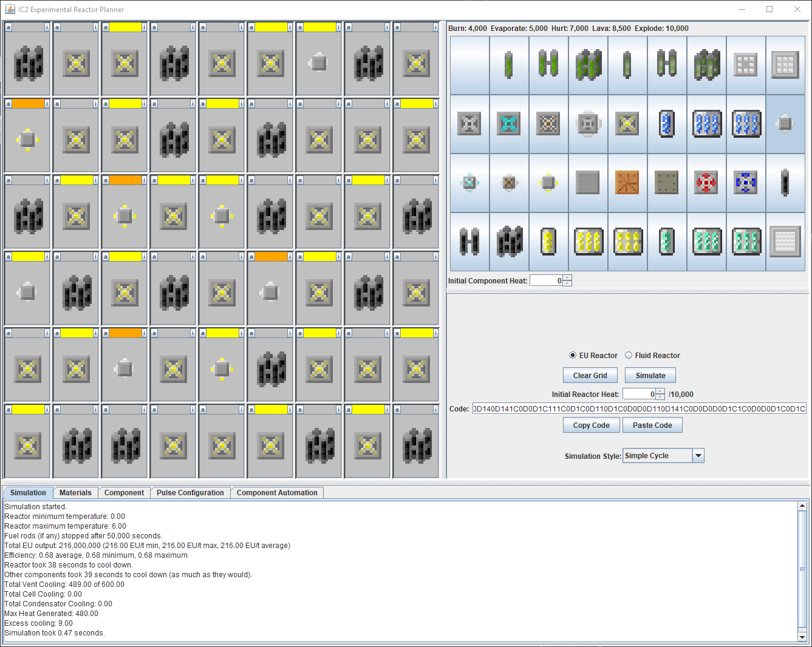Viewport: 812px width, 647px height.
Task: Open info 'i' button of top-left grid cell
Action: tap(47, 27)
